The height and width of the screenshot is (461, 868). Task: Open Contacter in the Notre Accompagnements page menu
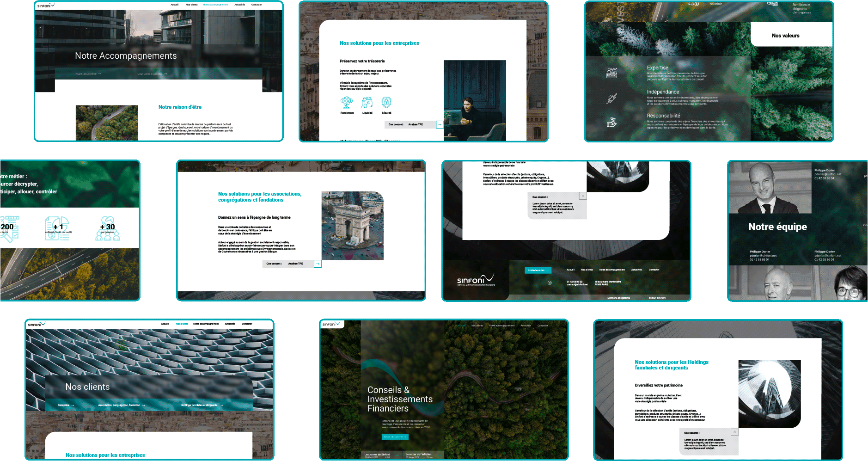point(257,5)
